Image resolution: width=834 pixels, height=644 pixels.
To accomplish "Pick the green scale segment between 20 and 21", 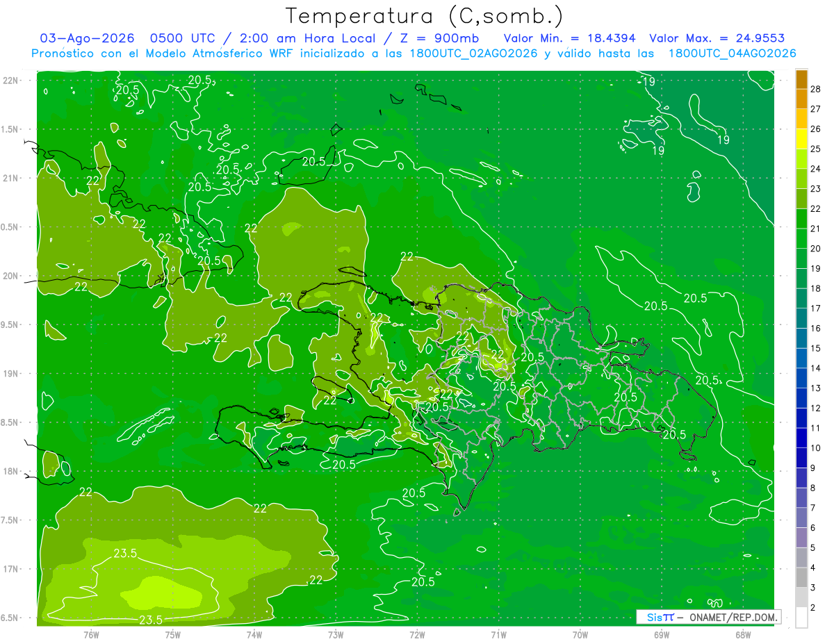I will 801,238.
